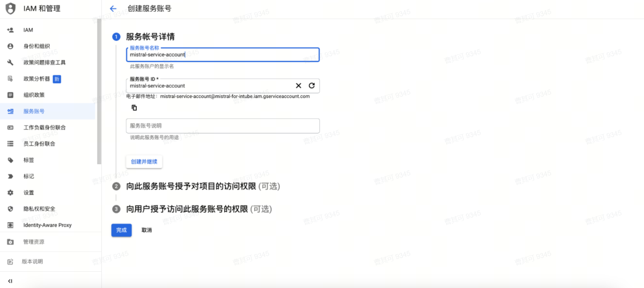Viewport: 644px width, 288px height.
Task: Select the 标签 tag icon in the sidebar
Action: tap(10, 160)
